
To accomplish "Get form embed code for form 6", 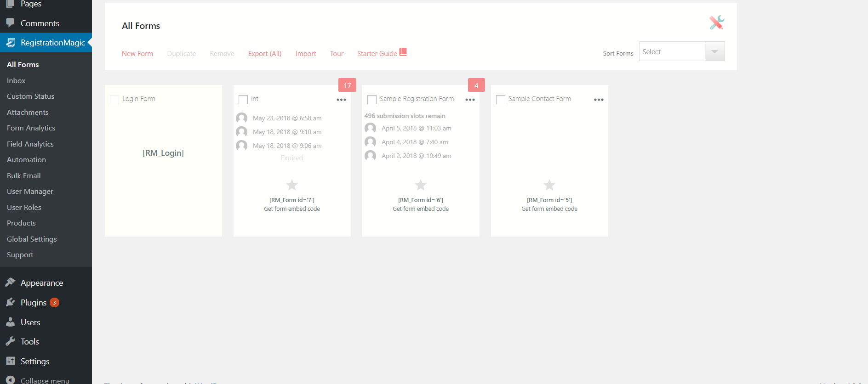I will pos(420,209).
